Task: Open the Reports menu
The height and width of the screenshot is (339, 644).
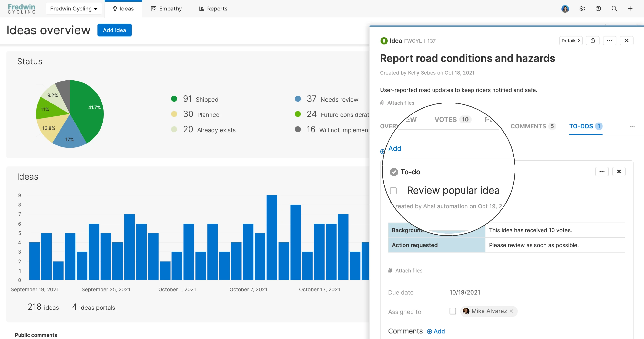Action: coord(213,9)
